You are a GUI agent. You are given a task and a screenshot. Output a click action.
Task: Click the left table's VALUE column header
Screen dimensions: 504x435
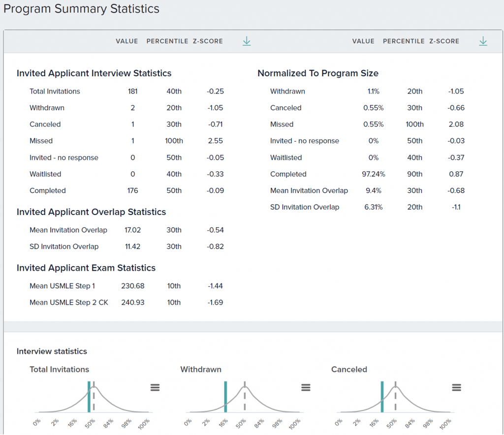127,41
